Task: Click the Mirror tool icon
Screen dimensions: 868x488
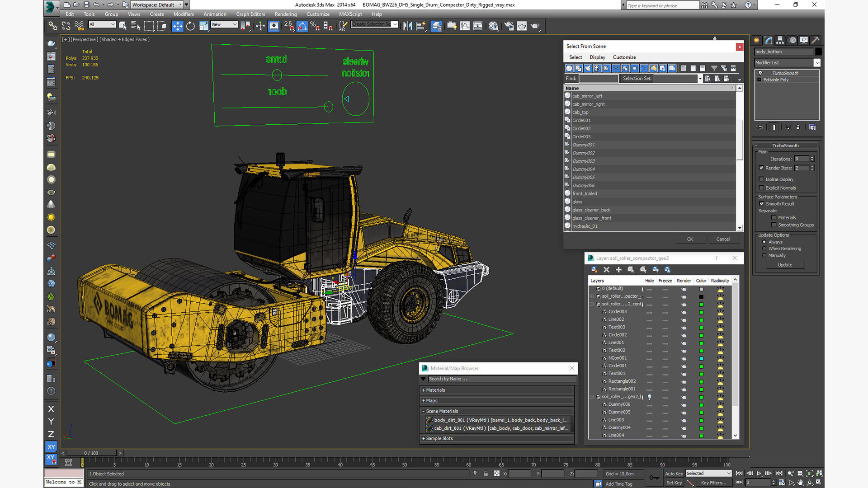Action: [407, 26]
